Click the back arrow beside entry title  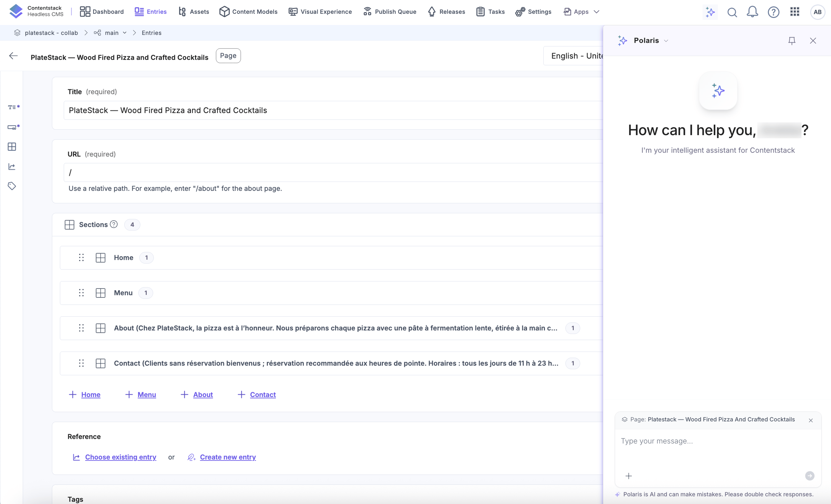click(x=13, y=56)
